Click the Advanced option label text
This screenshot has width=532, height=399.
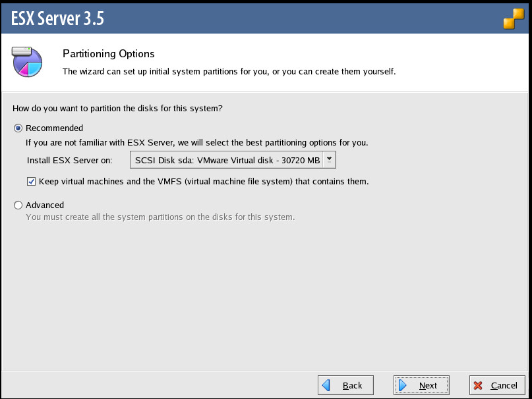[x=45, y=205]
